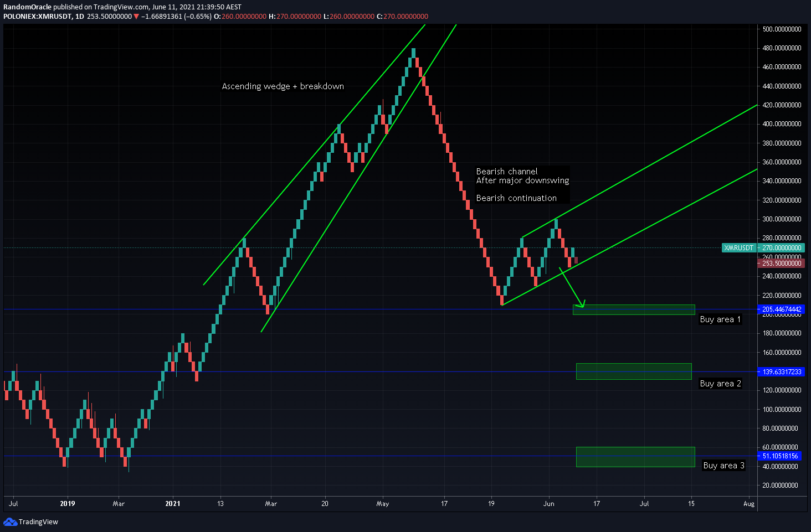Click the blue 139.63317233 price level tag

click(x=781, y=372)
